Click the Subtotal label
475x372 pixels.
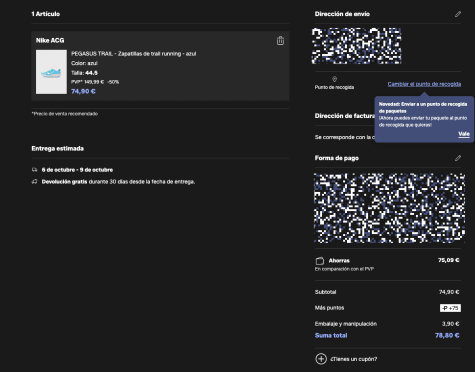pos(325,292)
